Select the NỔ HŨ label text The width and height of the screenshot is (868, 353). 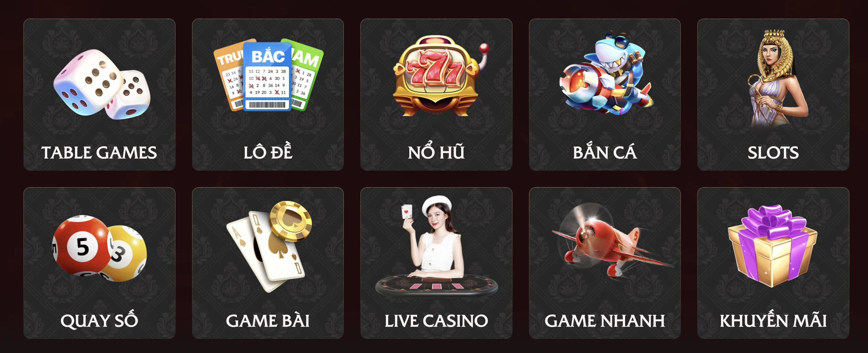(436, 151)
